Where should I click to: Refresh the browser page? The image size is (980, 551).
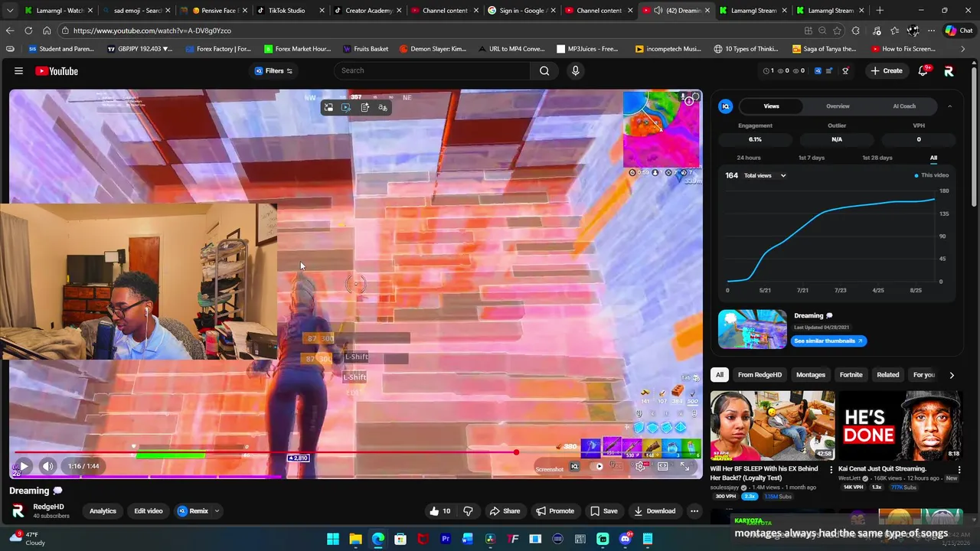(28, 31)
